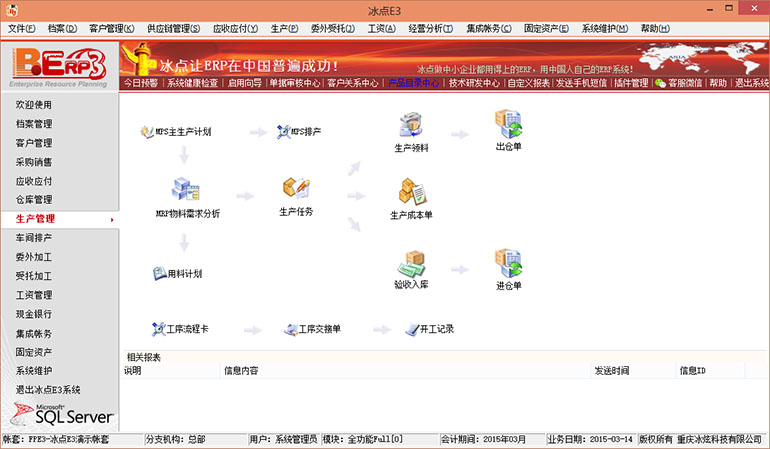Select 委外加工 in the sidebar
Screen dimensions: 770x449
[33, 257]
